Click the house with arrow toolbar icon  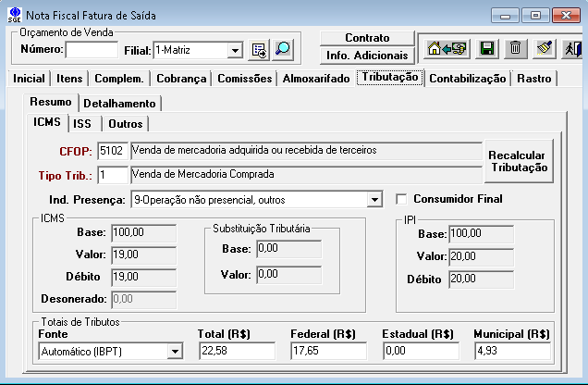click(x=449, y=49)
